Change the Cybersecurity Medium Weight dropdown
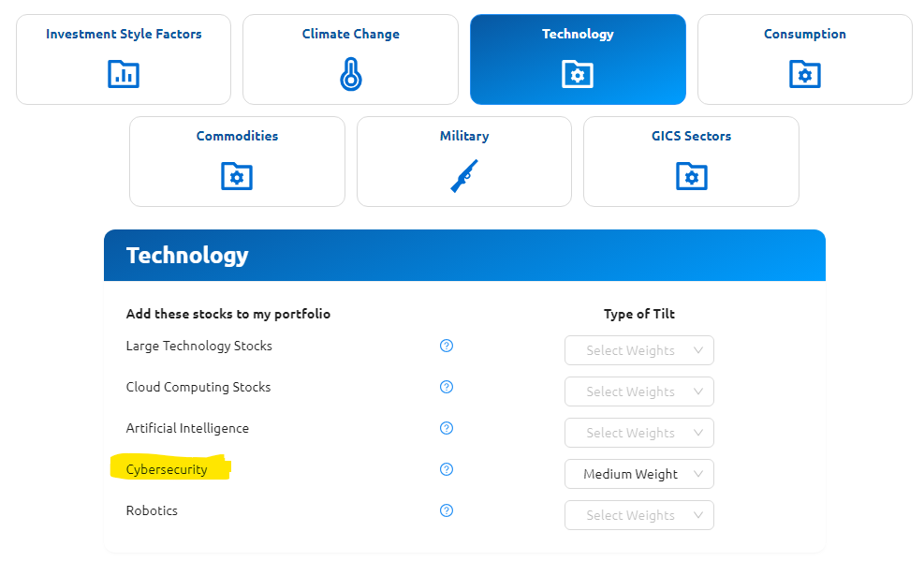The image size is (924, 576). click(x=639, y=474)
